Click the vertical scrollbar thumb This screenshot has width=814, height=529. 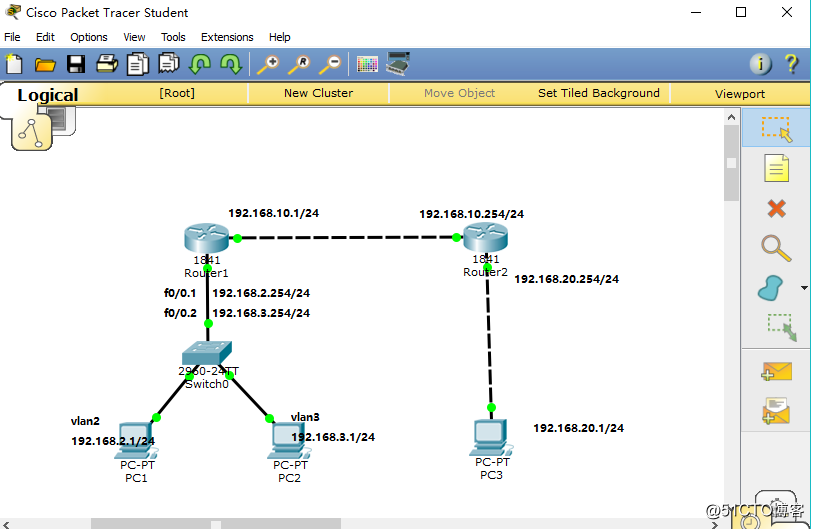731,163
